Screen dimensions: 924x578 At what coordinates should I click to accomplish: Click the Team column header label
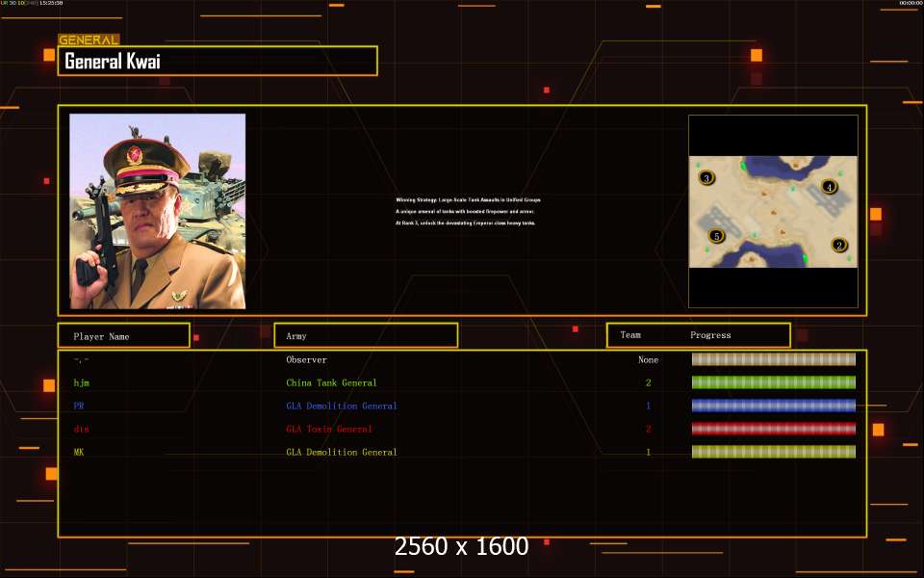630,335
